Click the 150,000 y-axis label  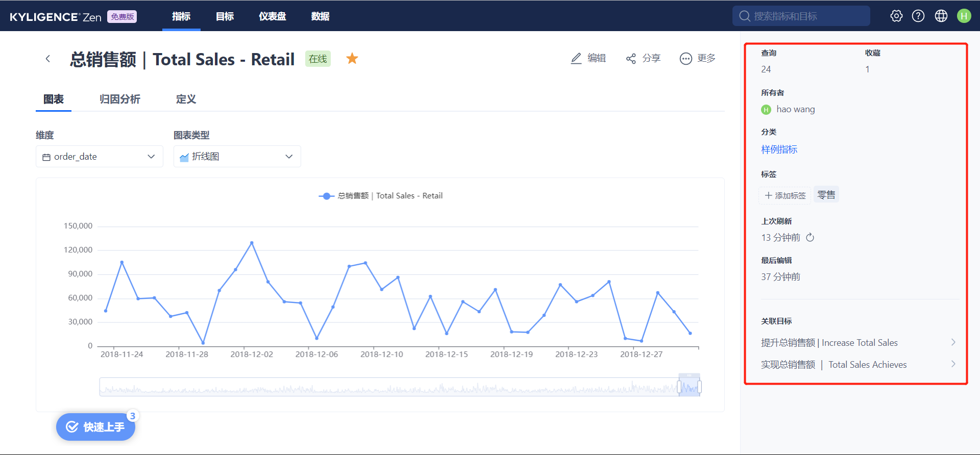click(78, 226)
